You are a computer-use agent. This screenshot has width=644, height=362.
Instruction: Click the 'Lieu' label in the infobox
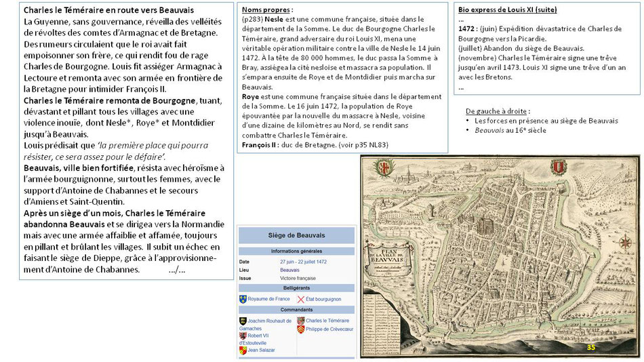tap(243, 270)
